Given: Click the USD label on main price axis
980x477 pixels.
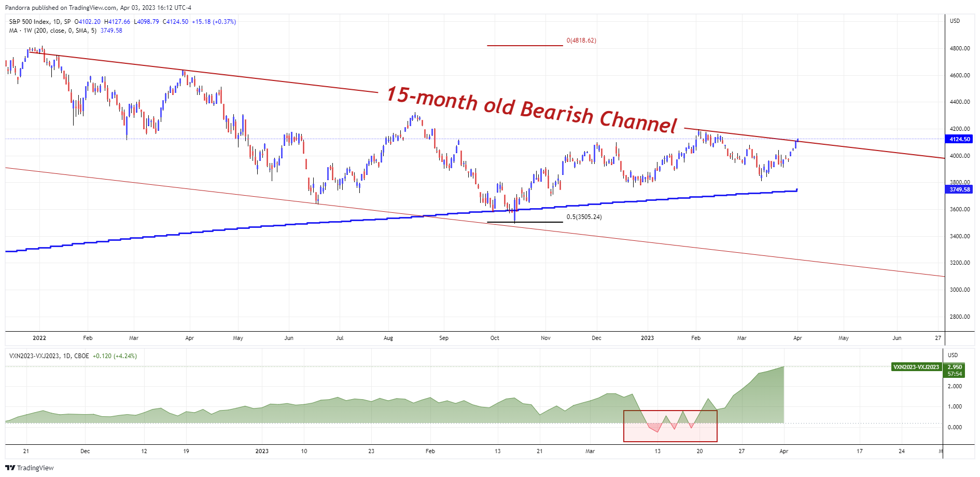Looking at the screenshot, I should (x=955, y=21).
